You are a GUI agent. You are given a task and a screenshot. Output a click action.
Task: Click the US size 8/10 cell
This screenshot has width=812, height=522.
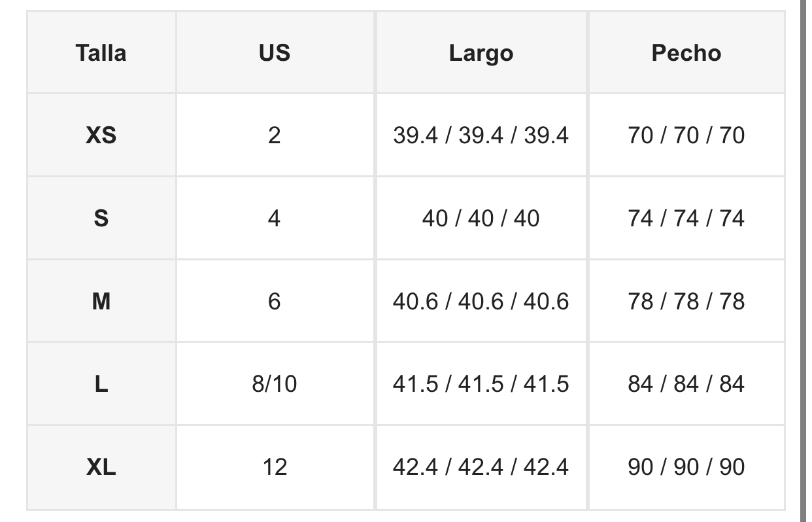click(x=274, y=383)
